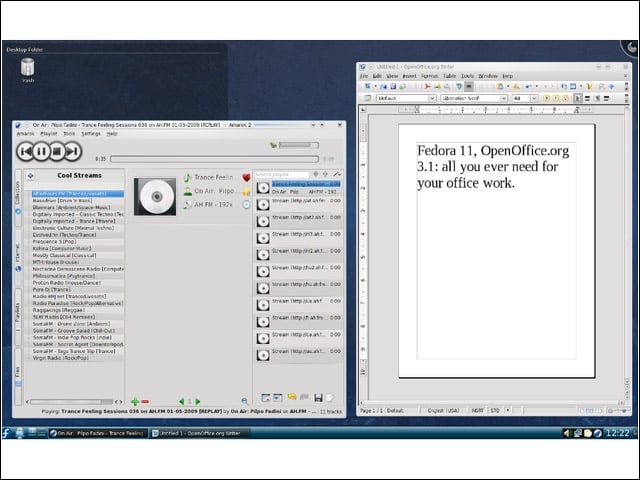
Task: Switch to the Playlists sidebar tab
Action: [18, 316]
